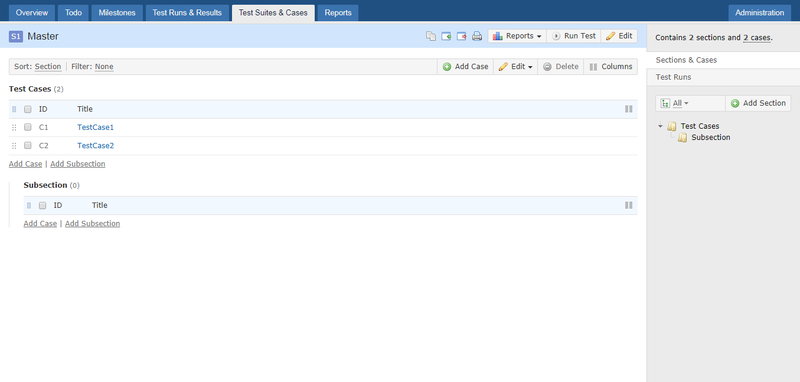
Task: Open the Reports dropdown in Master header
Action: click(517, 36)
